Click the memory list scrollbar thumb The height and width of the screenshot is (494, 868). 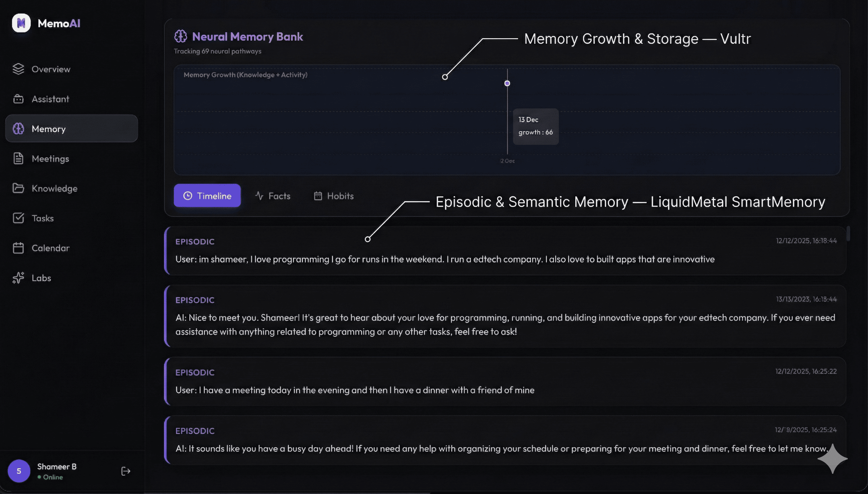tap(848, 233)
